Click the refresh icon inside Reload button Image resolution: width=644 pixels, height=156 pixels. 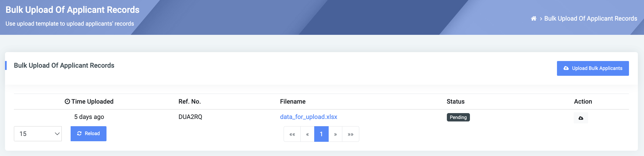tap(80, 133)
